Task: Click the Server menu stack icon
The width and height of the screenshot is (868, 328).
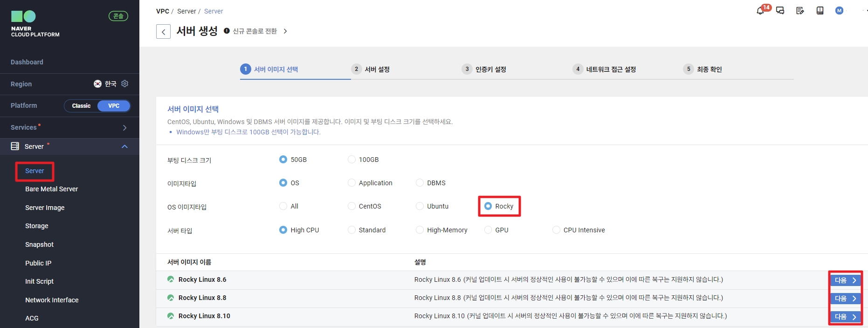Action: coord(15,146)
